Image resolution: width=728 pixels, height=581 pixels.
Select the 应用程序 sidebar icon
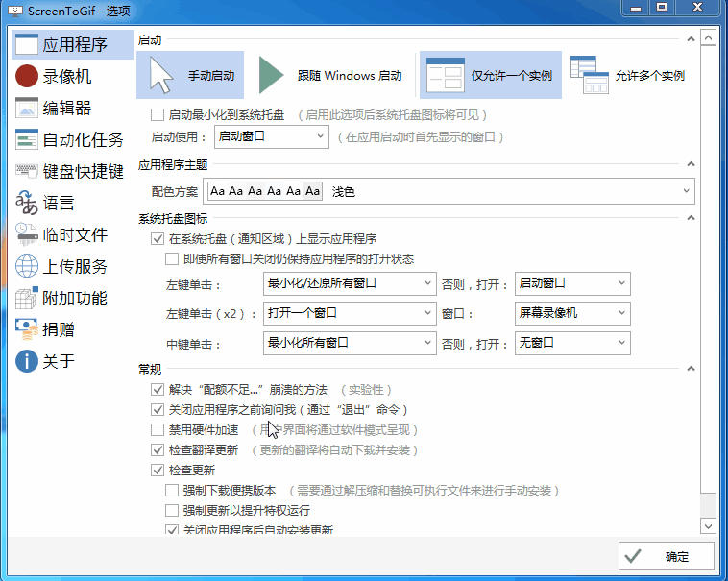click(27, 44)
